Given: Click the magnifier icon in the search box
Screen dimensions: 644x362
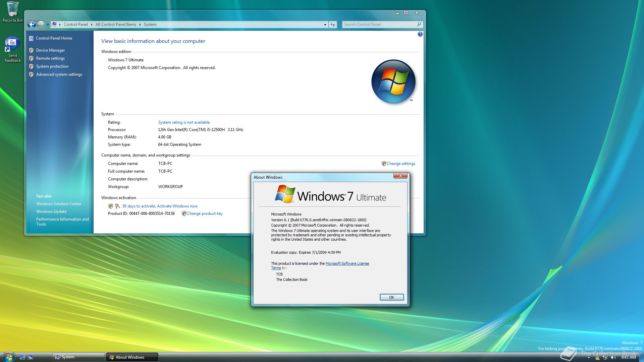Looking at the screenshot, I should pyautogui.click(x=419, y=24).
